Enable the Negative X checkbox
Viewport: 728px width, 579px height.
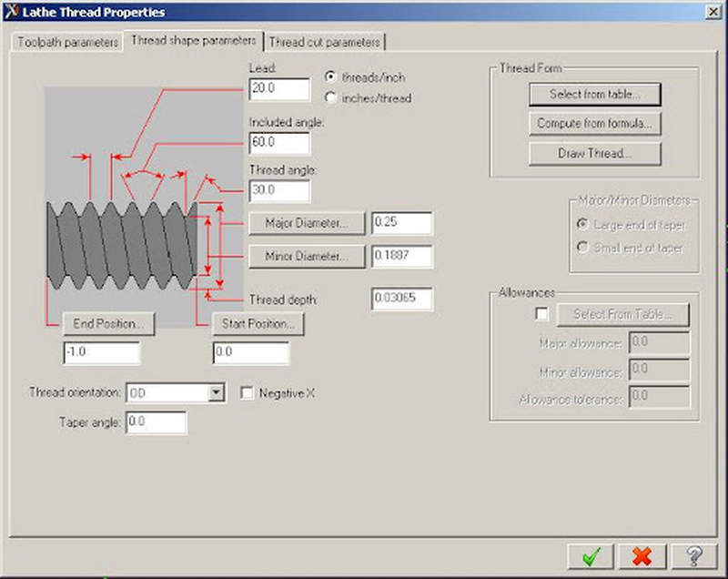tap(247, 393)
